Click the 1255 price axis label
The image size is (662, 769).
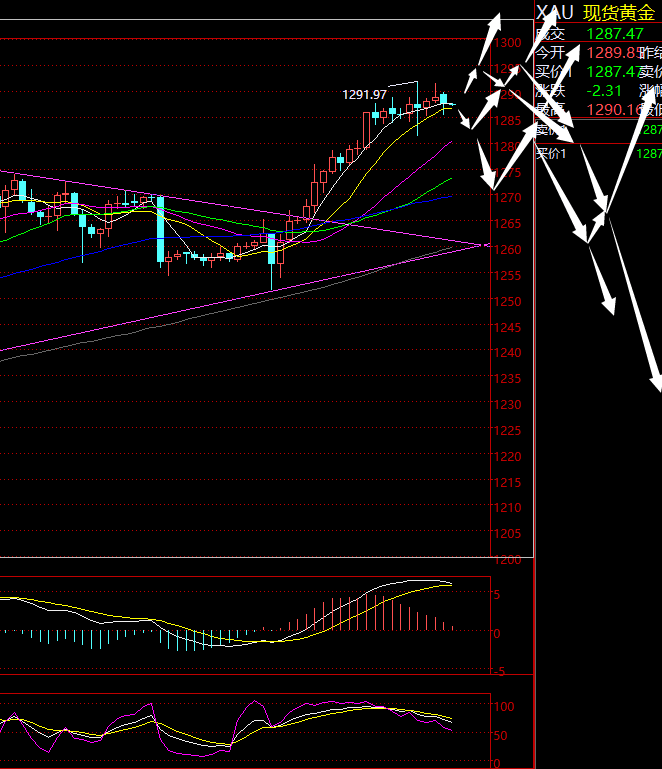pos(508,276)
